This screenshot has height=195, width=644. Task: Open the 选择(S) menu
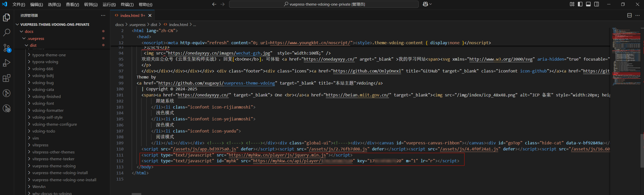54,4
